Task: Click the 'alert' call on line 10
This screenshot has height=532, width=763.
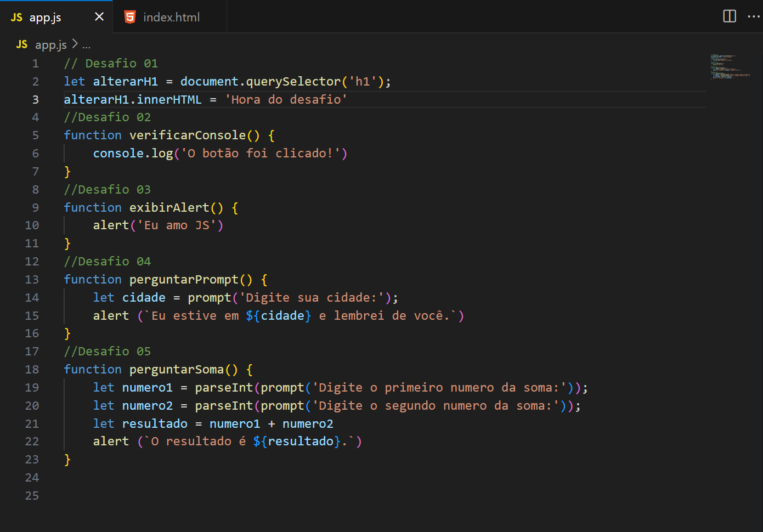Action: point(111,225)
